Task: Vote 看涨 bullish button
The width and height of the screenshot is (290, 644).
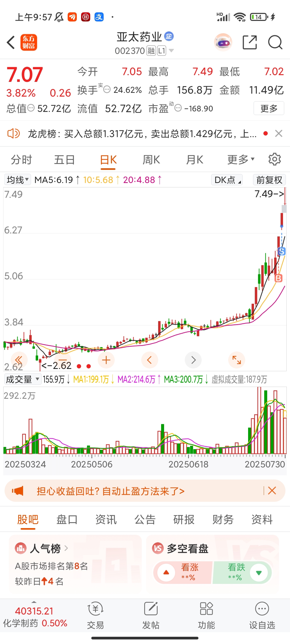Action: (x=183, y=572)
